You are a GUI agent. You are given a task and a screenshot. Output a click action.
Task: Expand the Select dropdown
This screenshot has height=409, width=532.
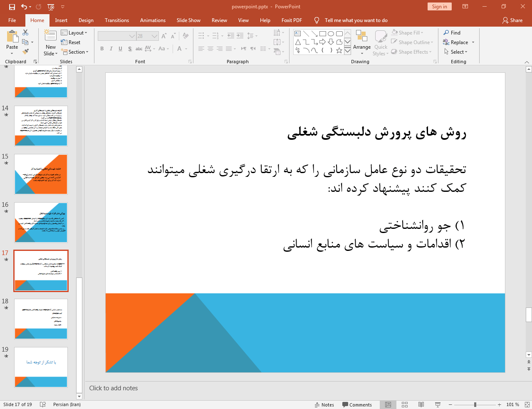pos(456,52)
